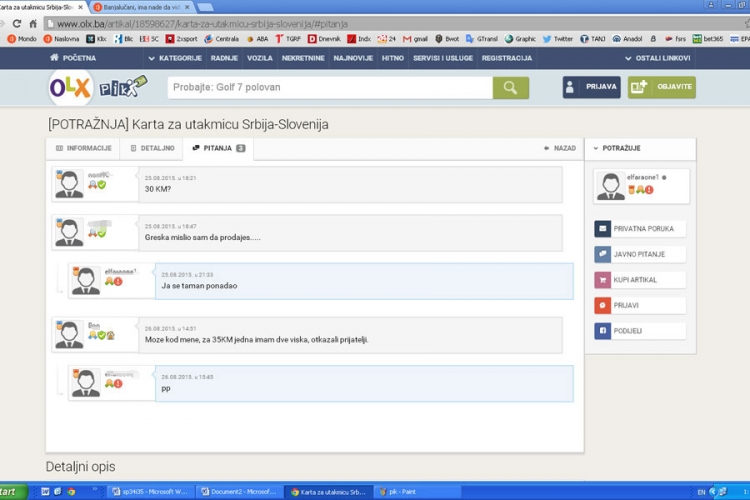The image size is (750, 500).
Task: Expand the Kategorije dropdown menu
Action: coord(175,58)
